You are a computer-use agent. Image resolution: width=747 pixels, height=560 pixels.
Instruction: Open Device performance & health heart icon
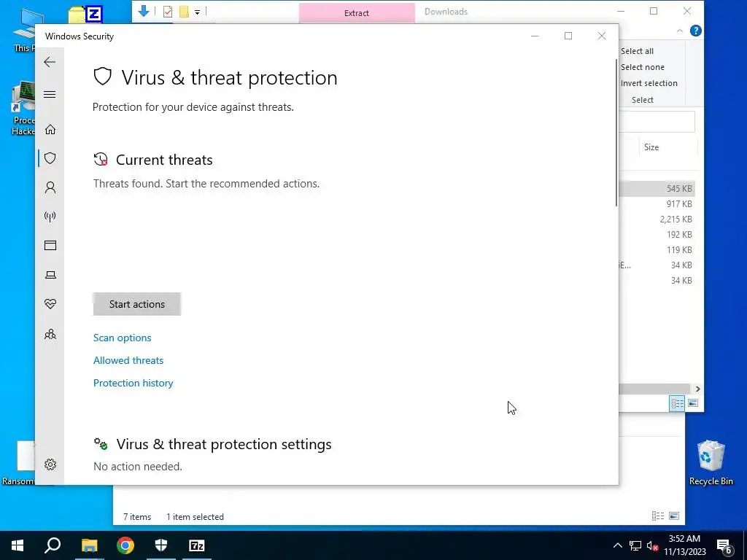coord(50,304)
